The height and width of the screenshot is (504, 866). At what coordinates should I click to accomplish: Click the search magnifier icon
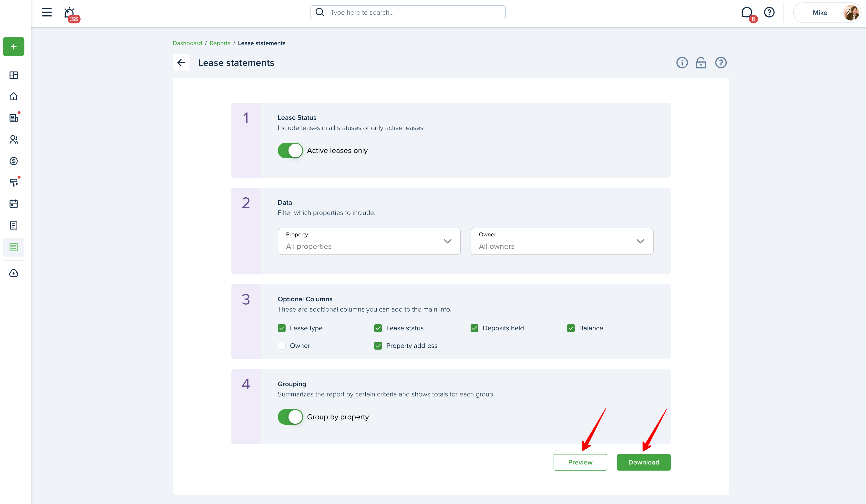pos(320,12)
